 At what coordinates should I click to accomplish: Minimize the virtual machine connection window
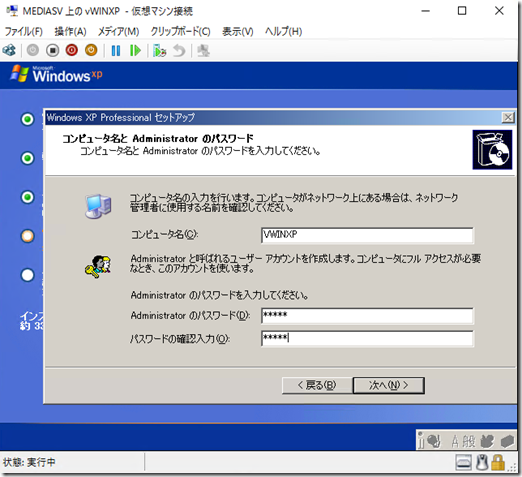(425, 11)
